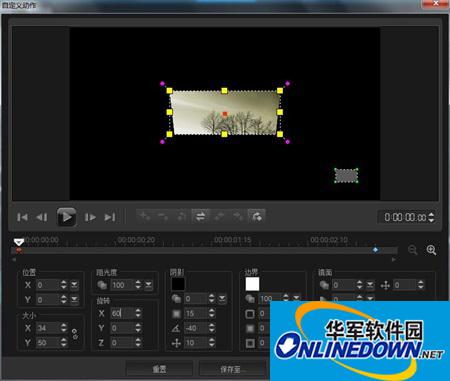Open the Shadow opacity ease dropdown
Screen dimensions: 450x381
point(222,299)
